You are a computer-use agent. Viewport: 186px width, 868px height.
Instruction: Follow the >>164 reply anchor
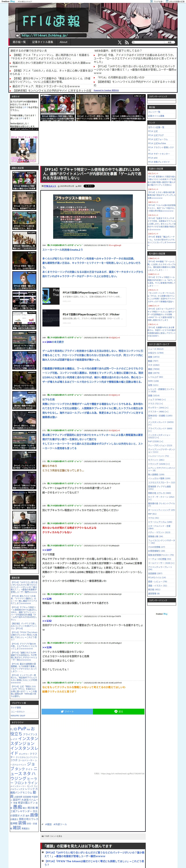(47, 342)
